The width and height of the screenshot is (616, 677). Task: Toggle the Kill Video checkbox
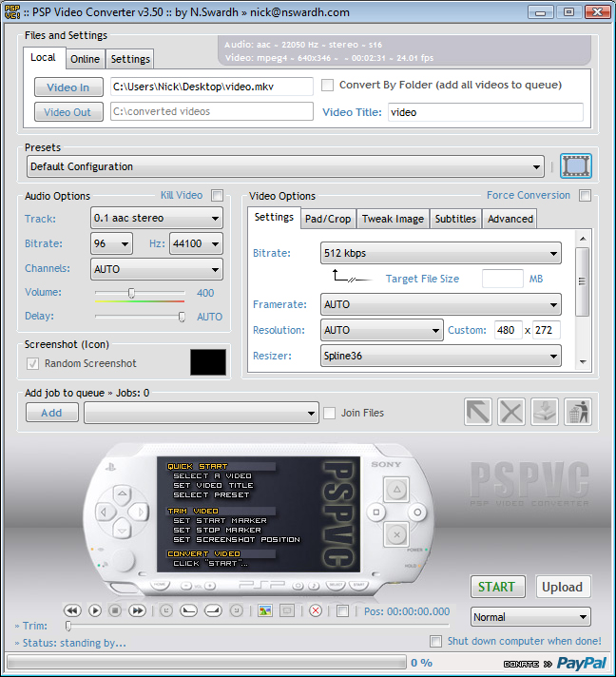[217, 196]
